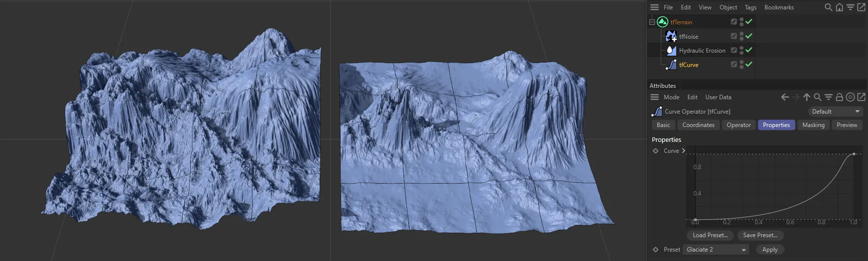Open Object Manager search magnifier
The width and height of the screenshot is (868, 261).
[x=828, y=7]
